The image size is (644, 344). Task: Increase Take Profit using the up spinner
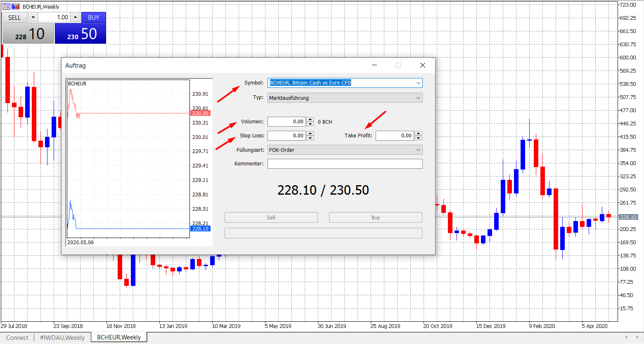(419, 133)
